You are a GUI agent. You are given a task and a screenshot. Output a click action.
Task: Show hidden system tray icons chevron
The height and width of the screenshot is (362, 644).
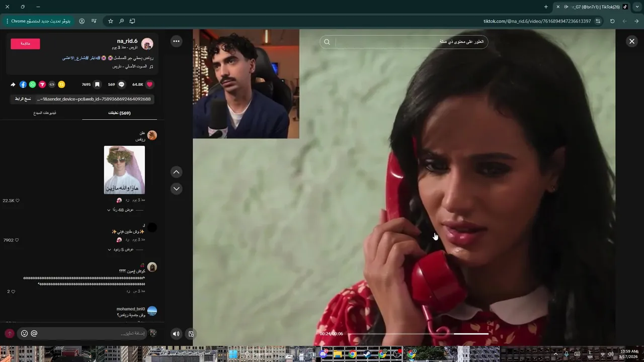[555, 354]
